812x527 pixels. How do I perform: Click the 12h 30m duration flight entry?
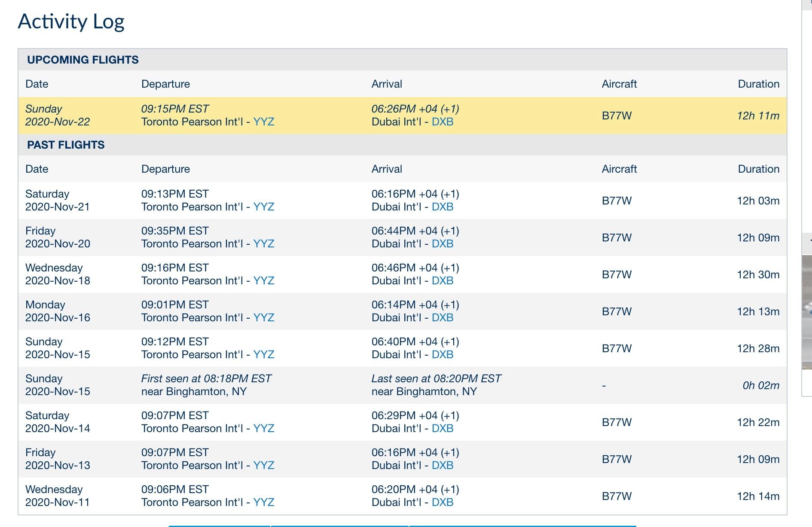(758, 275)
